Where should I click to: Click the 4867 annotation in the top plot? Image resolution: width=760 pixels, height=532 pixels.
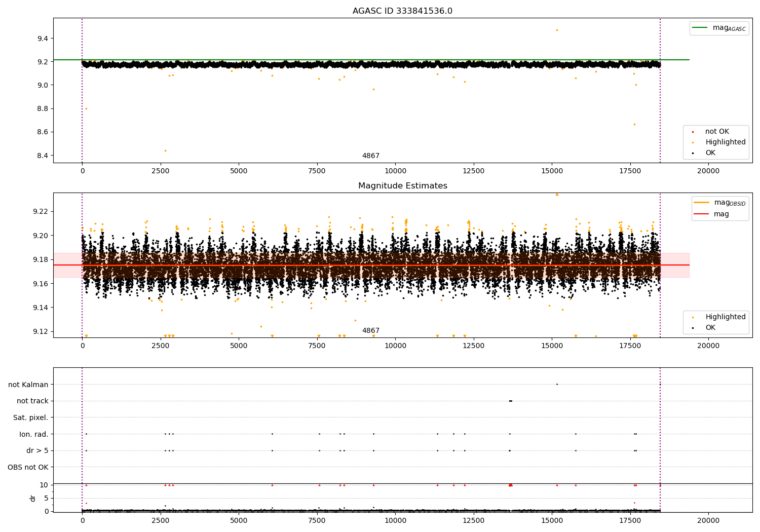tap(371, 156)
